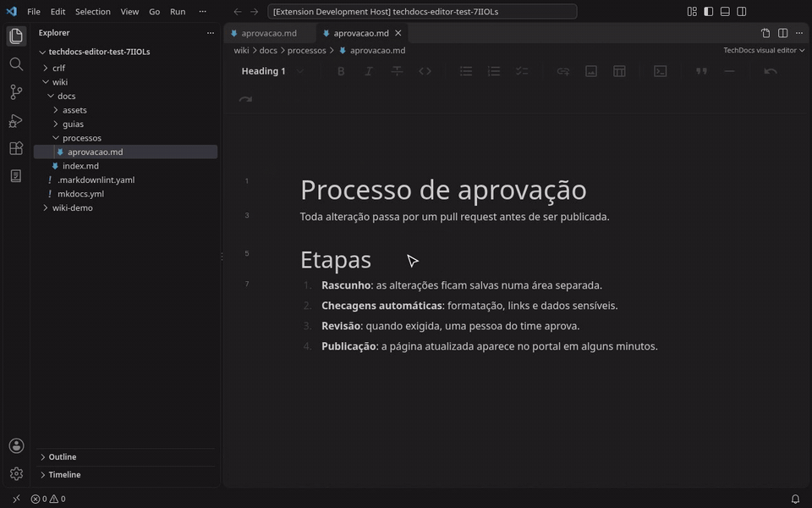Show more menu bar items via ellipsis

click(x=202, y=11)
